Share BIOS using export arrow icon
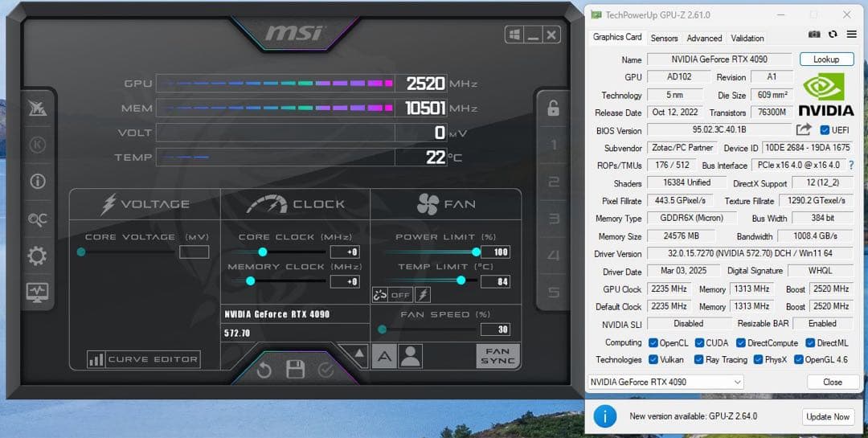Screen dimensions: 868x438 (x=803, y=129)
